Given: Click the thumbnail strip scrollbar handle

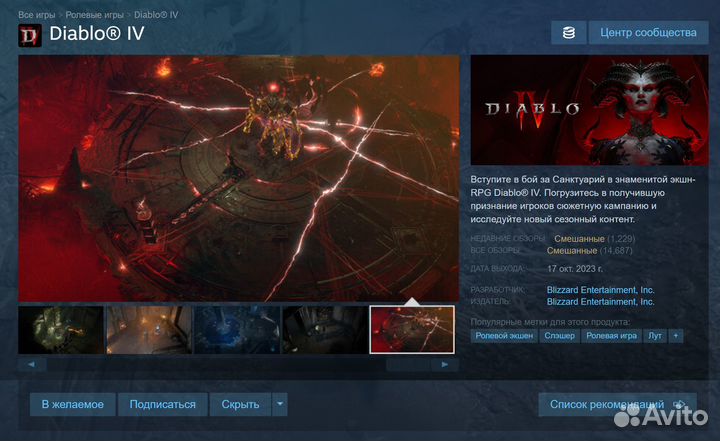Looking at the screenshot, I should (x=408, y=364).
